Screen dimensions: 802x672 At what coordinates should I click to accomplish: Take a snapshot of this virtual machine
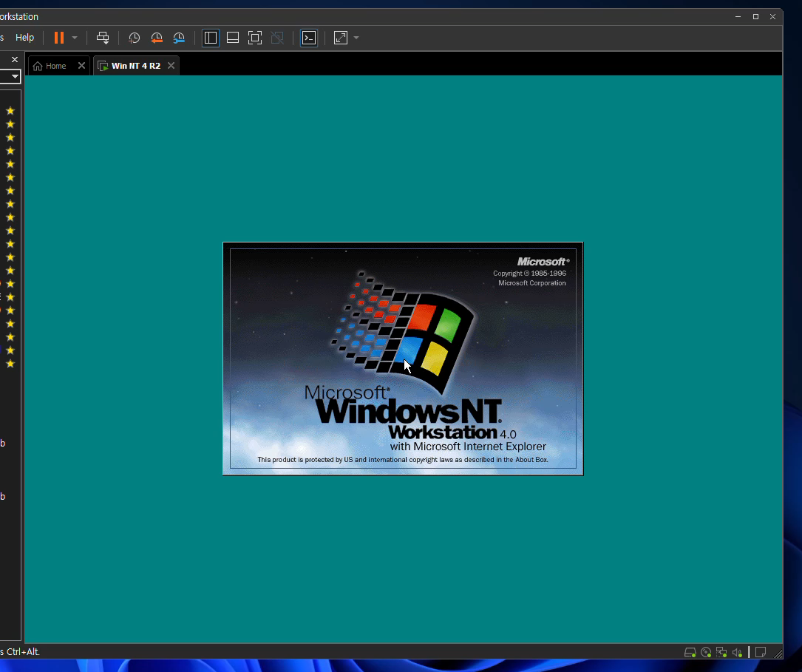click(x=135, y=38)
